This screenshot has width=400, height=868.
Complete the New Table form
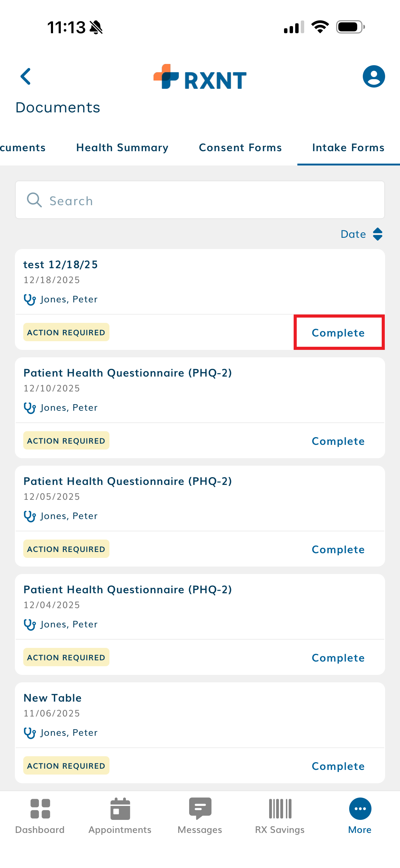[338, 766]
